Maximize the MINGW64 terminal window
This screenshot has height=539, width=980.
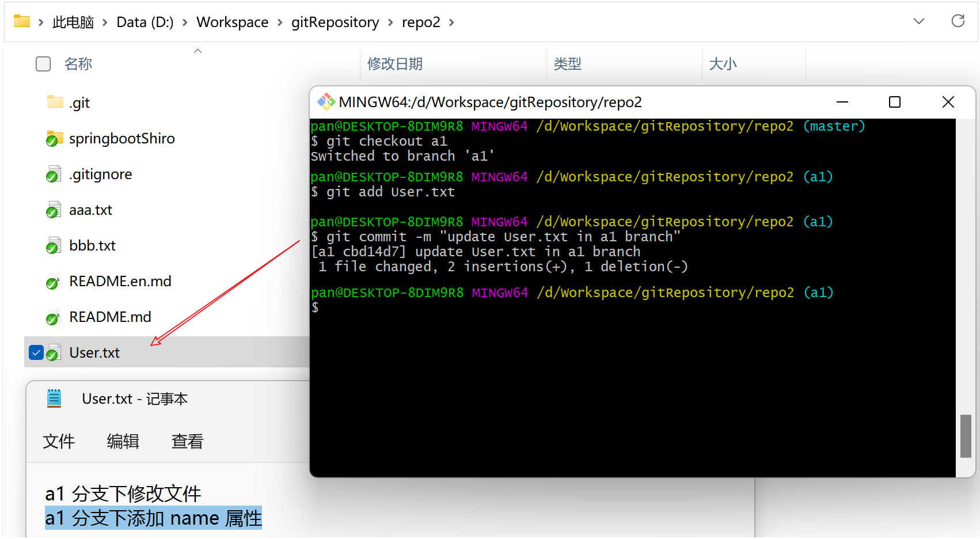click(x=894, y=102)
